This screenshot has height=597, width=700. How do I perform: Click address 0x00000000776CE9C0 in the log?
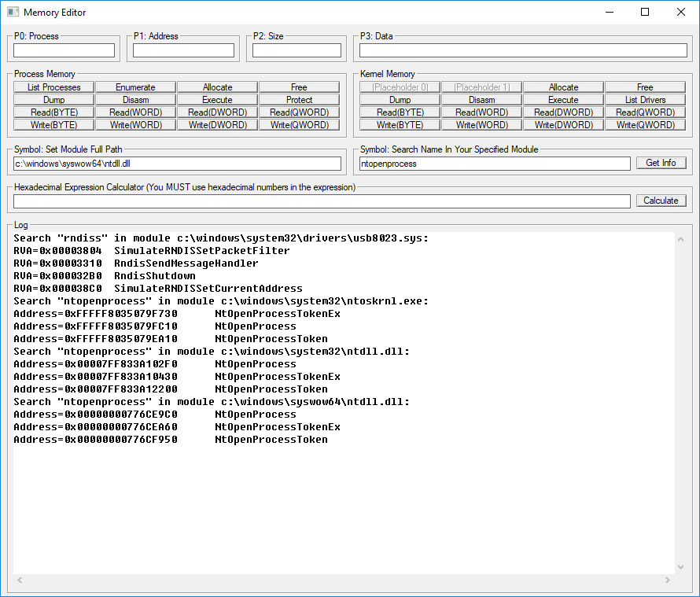tap(121, 415)
